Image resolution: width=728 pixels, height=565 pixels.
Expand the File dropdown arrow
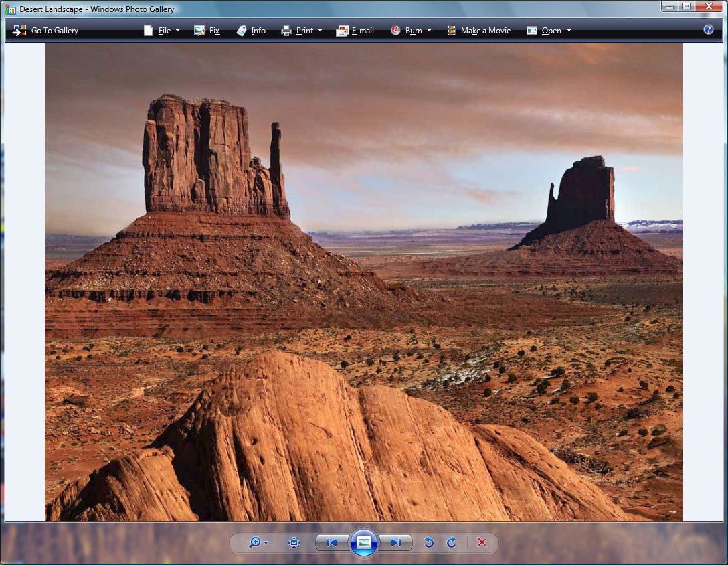[177, 31]
